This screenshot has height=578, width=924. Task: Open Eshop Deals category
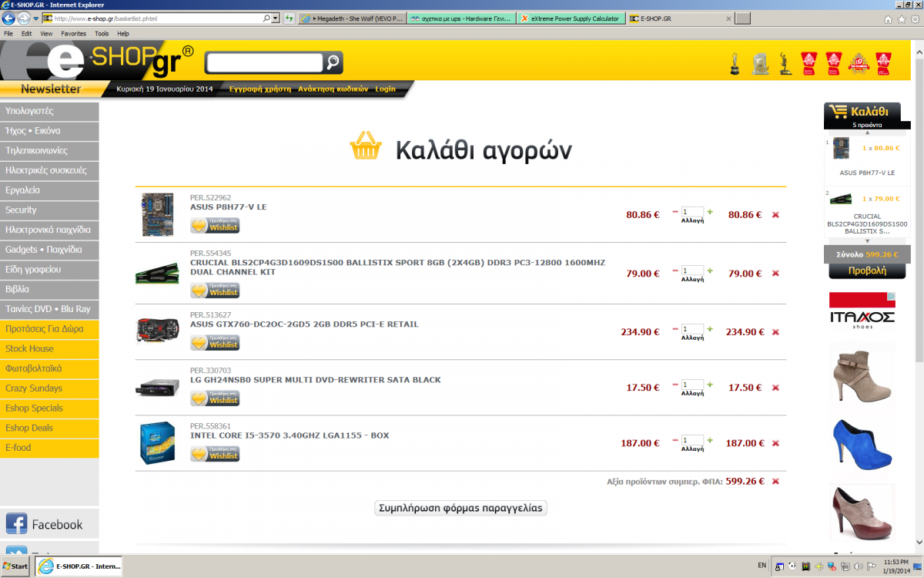click(49, 428)
